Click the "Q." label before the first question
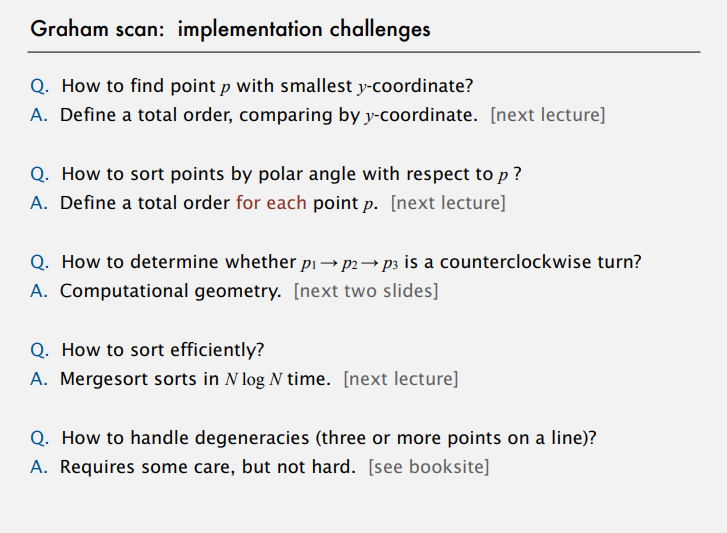 (40, 87)
